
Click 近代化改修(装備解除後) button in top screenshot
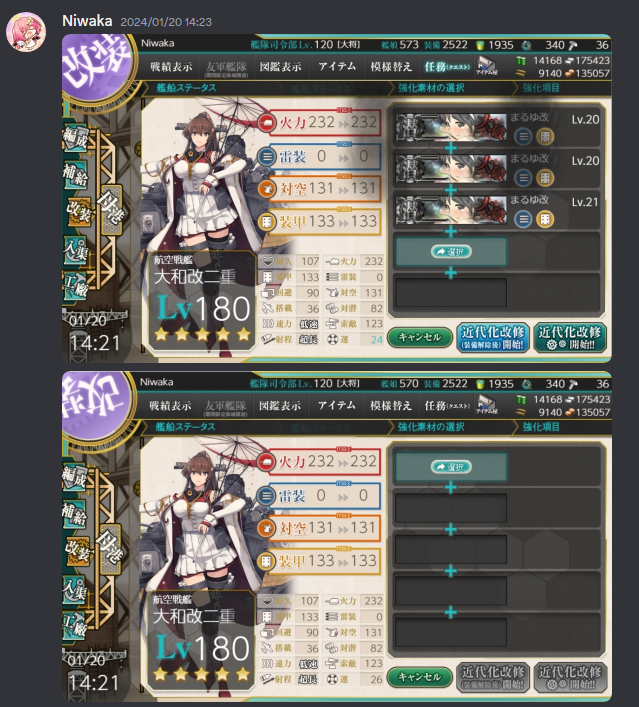pyautogui.click(x=492, y=337)
